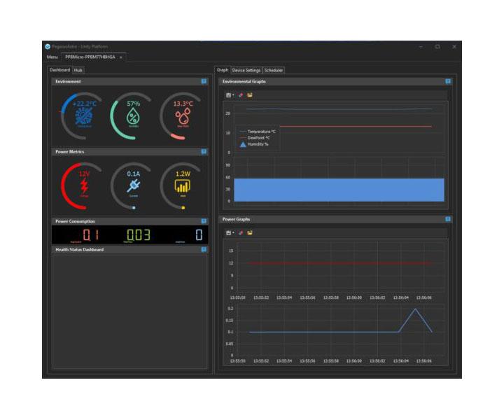The height and width of the screenshot is (420, 504).
Task: Click the voltage gauge showing 12V
Action: (84, 185)
